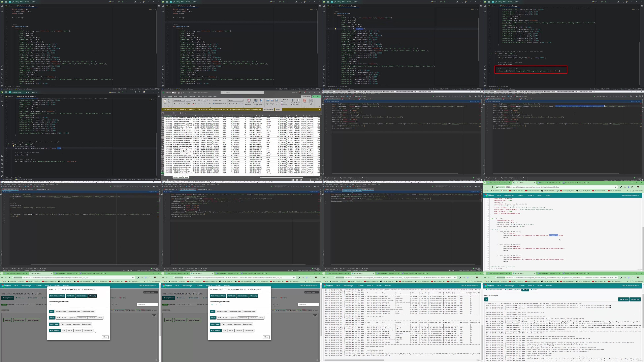
Task: Switch to the Formulas tab in Excel
Action: [x=192, y=97]
